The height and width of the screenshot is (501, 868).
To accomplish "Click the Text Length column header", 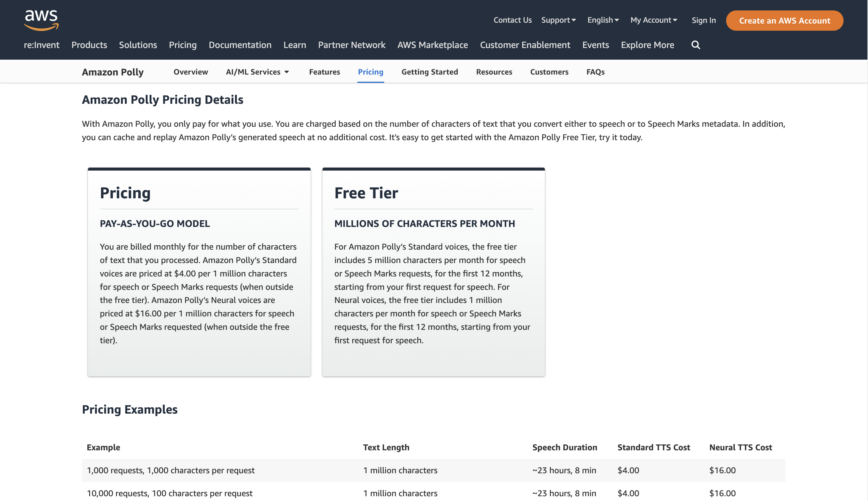I will [386, 447].
